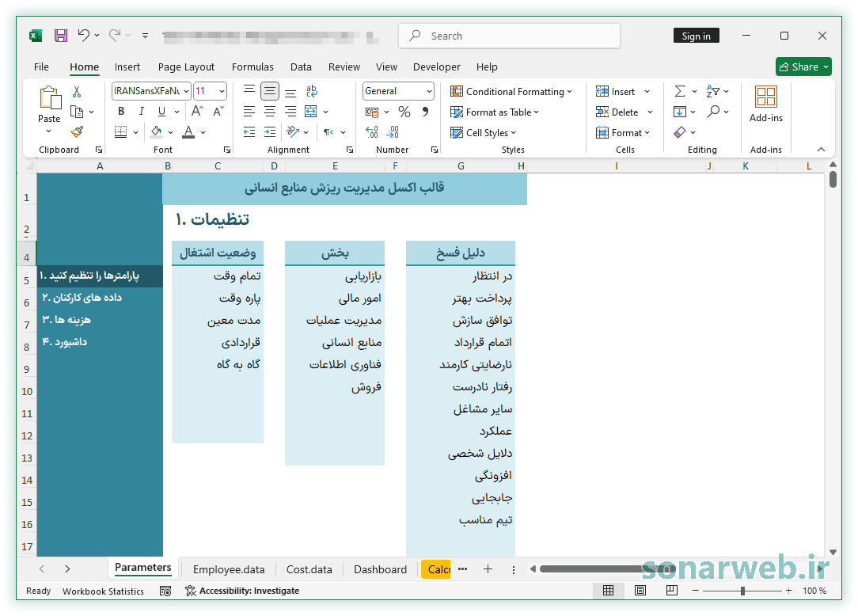
Task: Click Decrease Decimal icon
Action: [393, 132]
